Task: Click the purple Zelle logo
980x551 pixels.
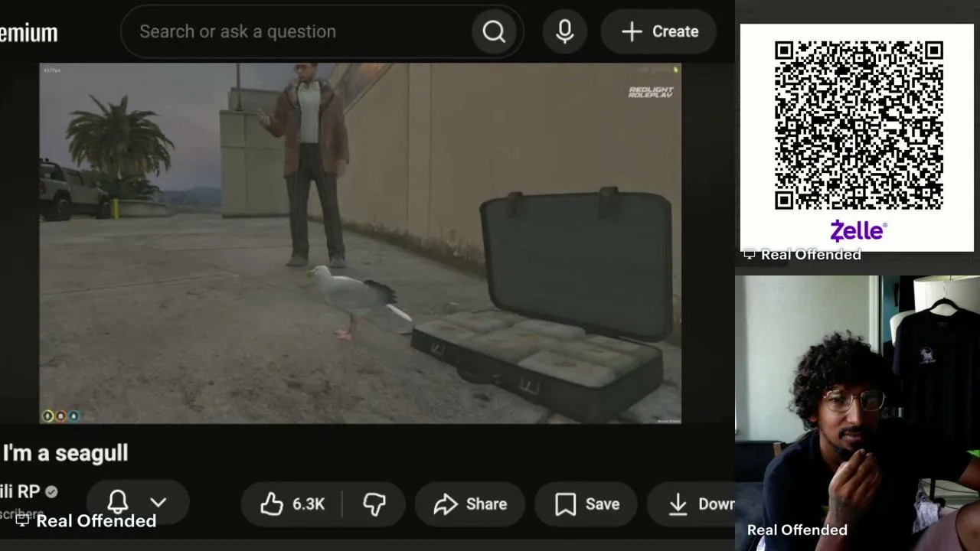Action: pyautogui.click(x=858, y=230)
